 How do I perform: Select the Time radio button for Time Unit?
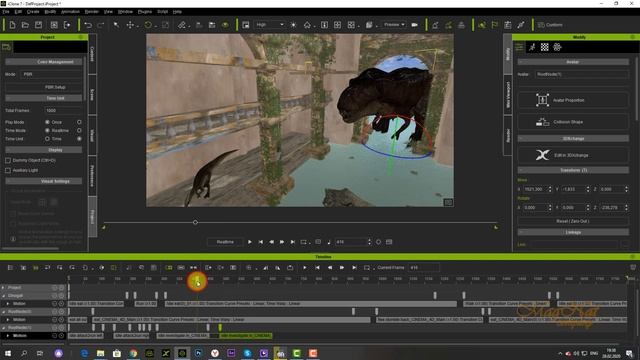47,139
